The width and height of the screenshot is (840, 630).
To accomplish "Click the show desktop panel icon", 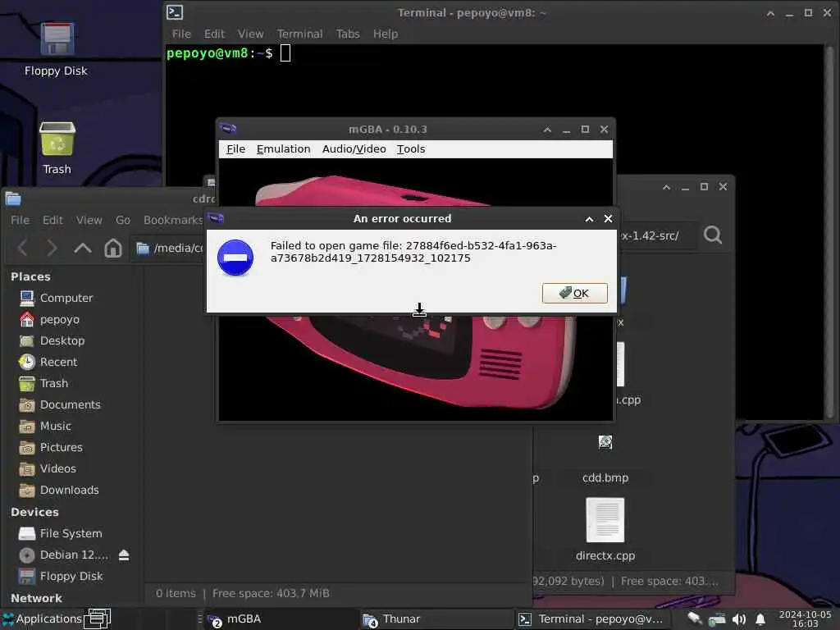I will pos(98,619).
